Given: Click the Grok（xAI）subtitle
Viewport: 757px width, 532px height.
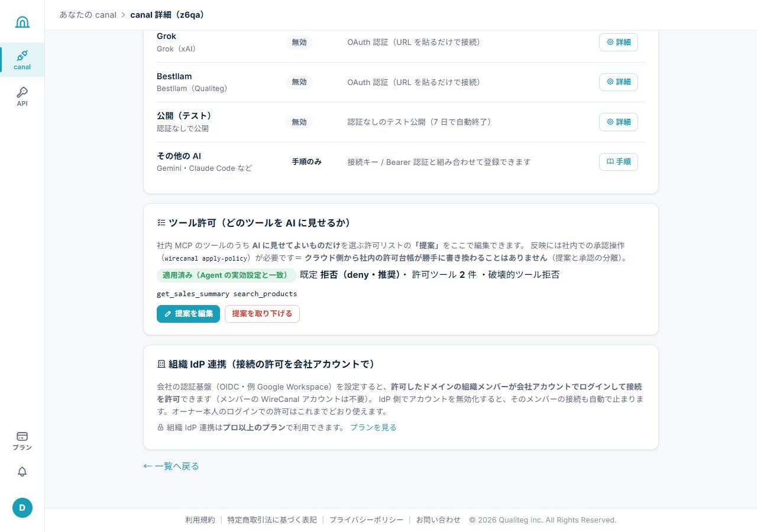Looking at the screenshot, I should tap(176, 48).
